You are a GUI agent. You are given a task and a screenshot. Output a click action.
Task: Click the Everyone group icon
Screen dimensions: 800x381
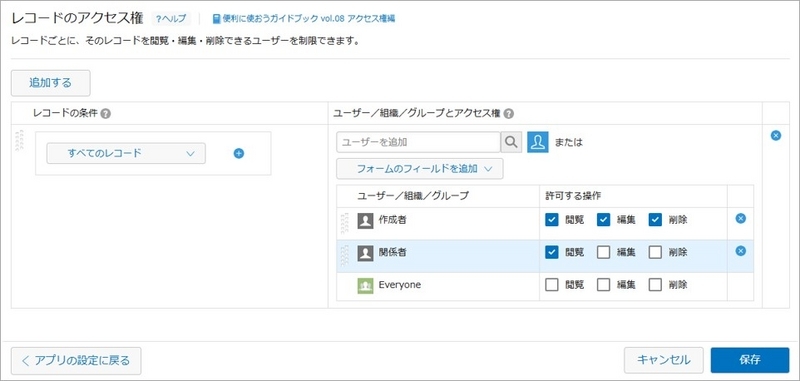365,286
